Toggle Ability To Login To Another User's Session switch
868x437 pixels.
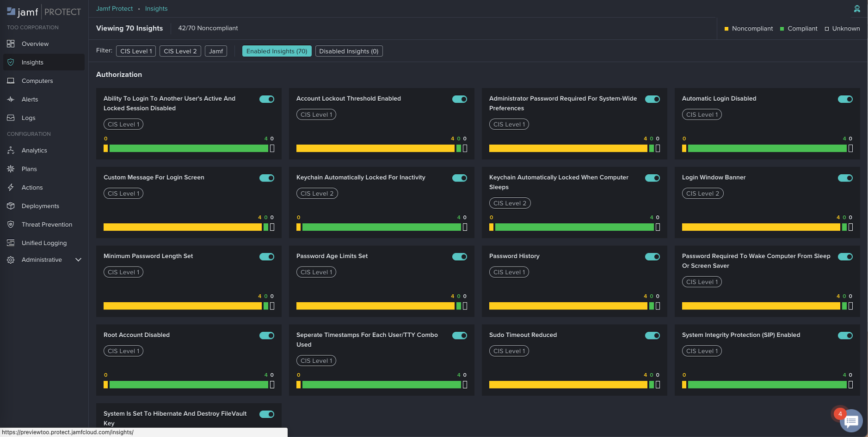tap(267, 99)
